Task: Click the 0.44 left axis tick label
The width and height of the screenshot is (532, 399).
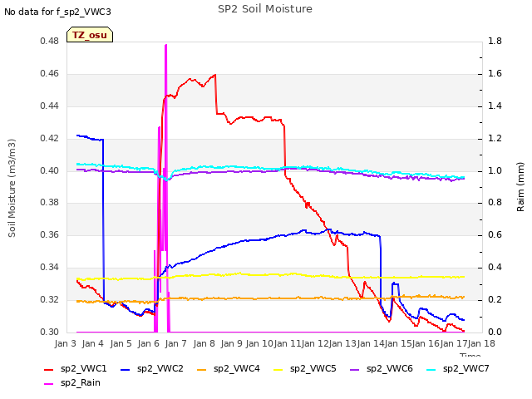Action: tap(50, 106)
